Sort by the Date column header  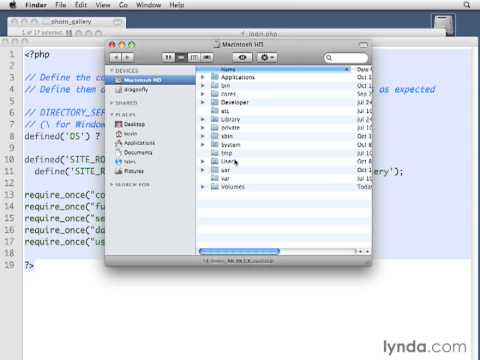tap(362, 69)
